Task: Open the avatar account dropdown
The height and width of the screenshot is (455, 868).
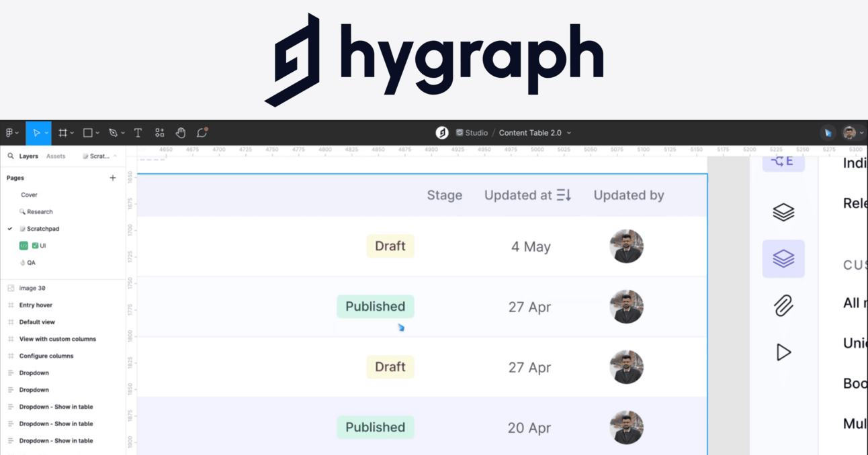Action: 863,132
